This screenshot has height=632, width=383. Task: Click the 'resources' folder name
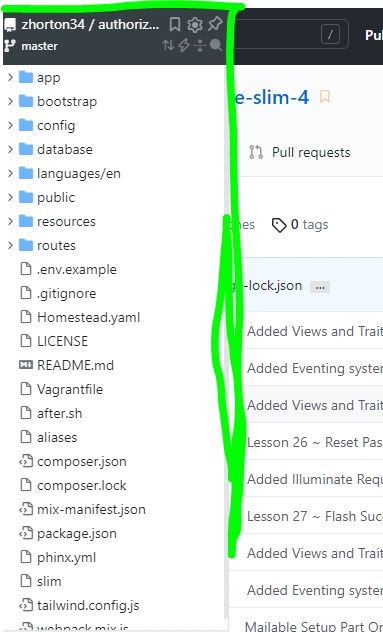pos(66,221)
